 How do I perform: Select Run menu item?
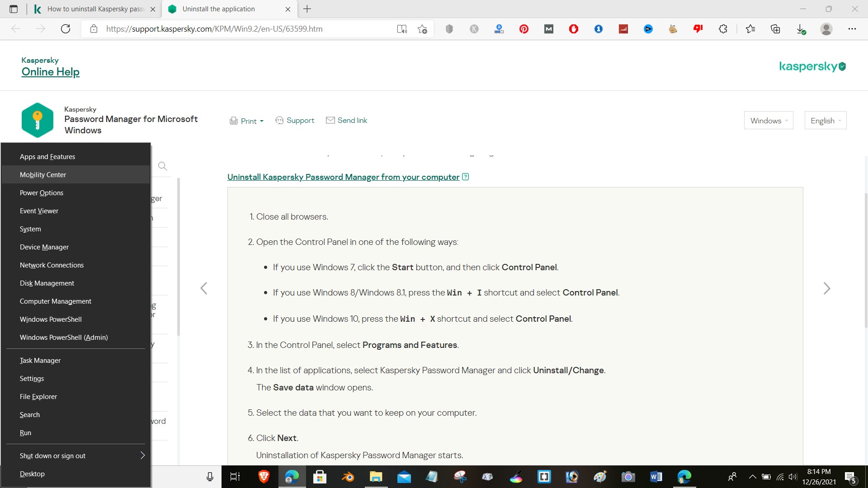[76, 432]
